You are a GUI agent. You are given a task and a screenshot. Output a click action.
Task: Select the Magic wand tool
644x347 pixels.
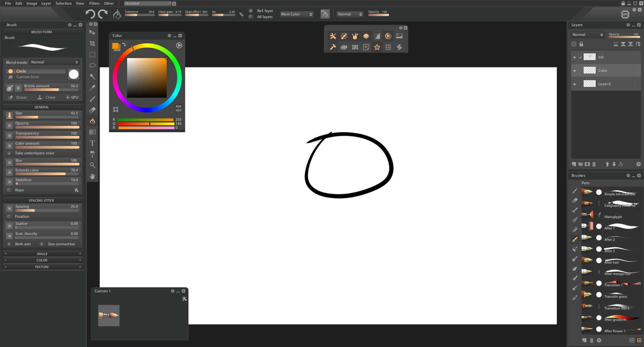pos(93,77)
